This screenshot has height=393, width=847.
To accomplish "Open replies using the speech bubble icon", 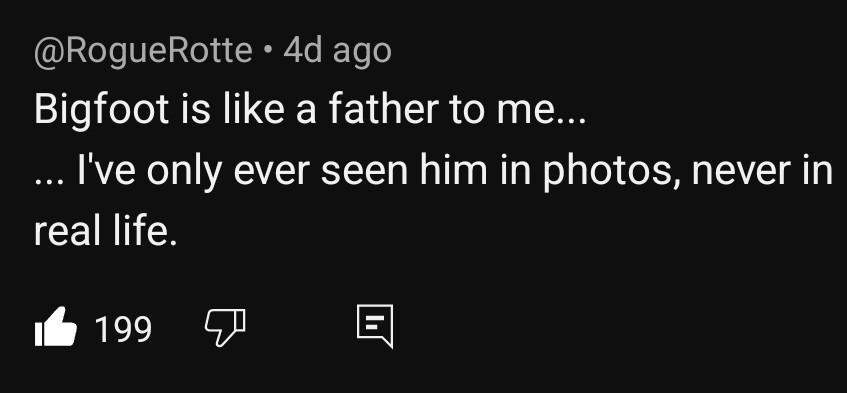I will coord(375,326).
